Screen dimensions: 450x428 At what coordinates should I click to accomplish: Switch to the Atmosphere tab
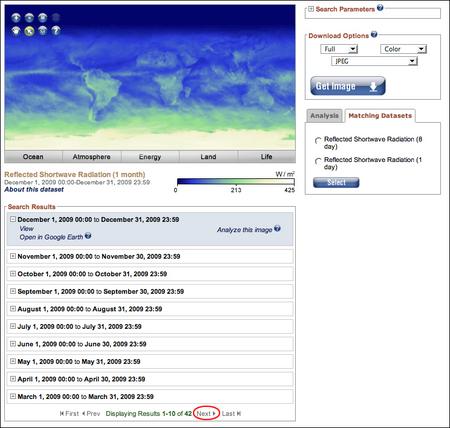coord(92,157)
